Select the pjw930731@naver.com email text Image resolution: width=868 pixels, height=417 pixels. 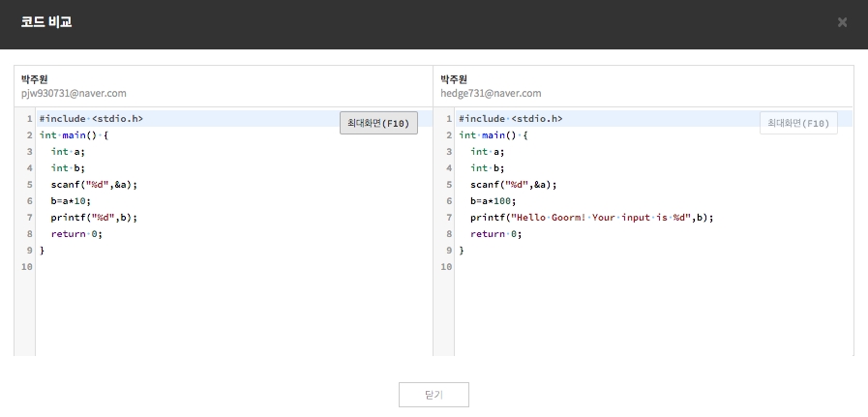74,94
